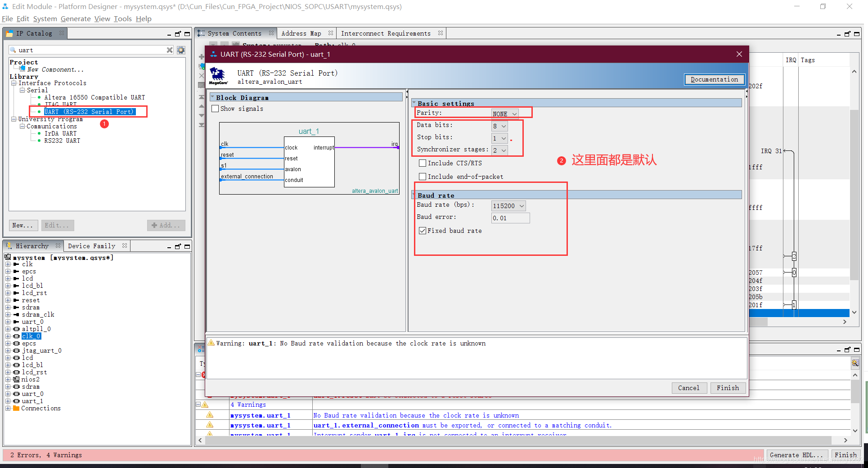The width and height of the screenshot is (868, 468).
Task: Detach the Hierarchy panel
Action: [x=178, y=246]
